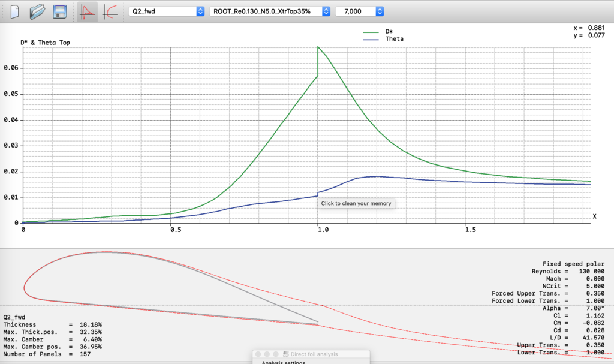Click the D* curve peak at x=1.0
614x364 pixels.
pyautogui.click(x=318, y=47)
